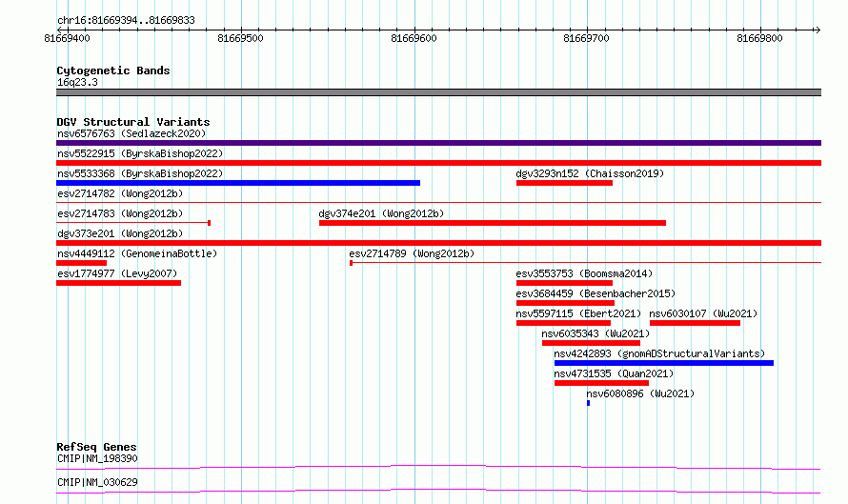Click the red nsv4731535 variant bar
848x504 pixels.
[601, 383]
